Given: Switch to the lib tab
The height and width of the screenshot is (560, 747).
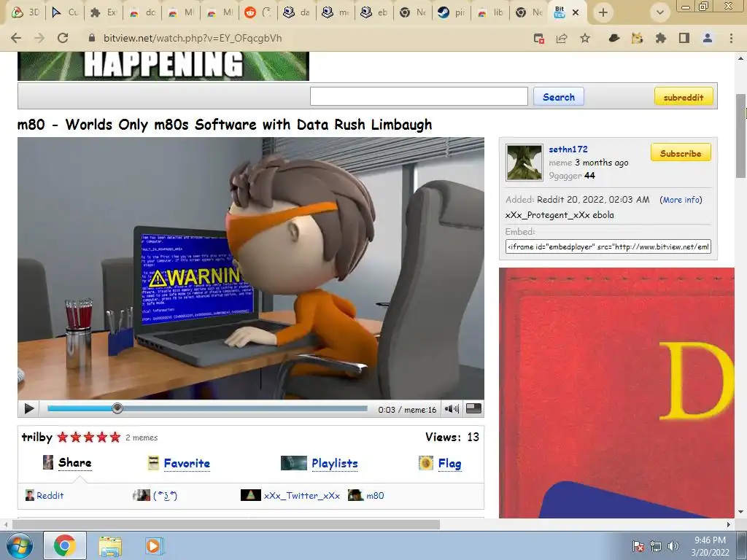Looking at the screenshot, I should point(489,12).
